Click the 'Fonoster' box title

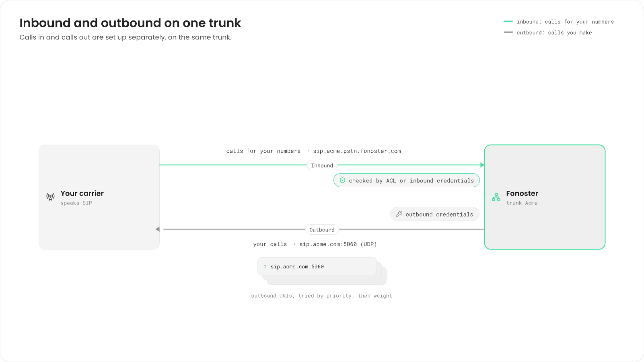522,193
